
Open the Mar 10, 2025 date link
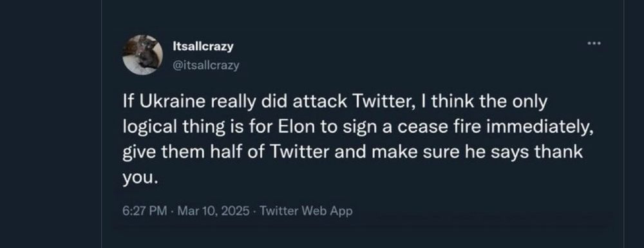click(215, 211)
